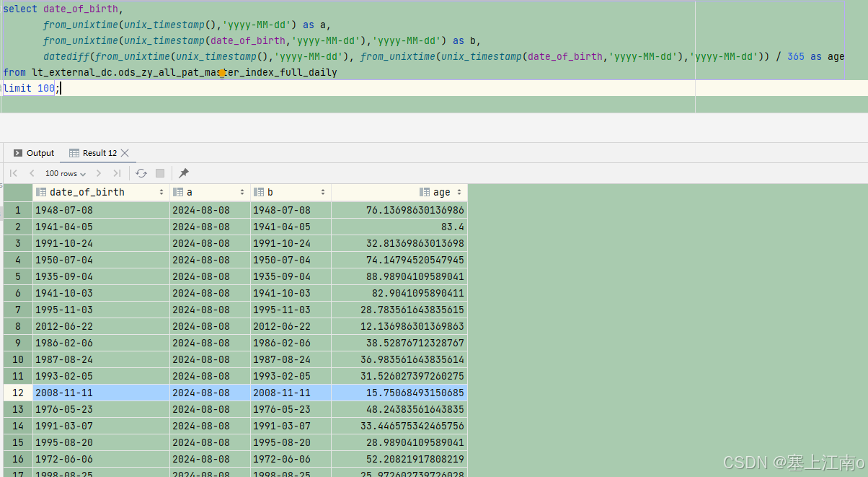The image size is (868, 477).
Task: Sort by the date_of_birth column arrows
Action: [161, 193]
